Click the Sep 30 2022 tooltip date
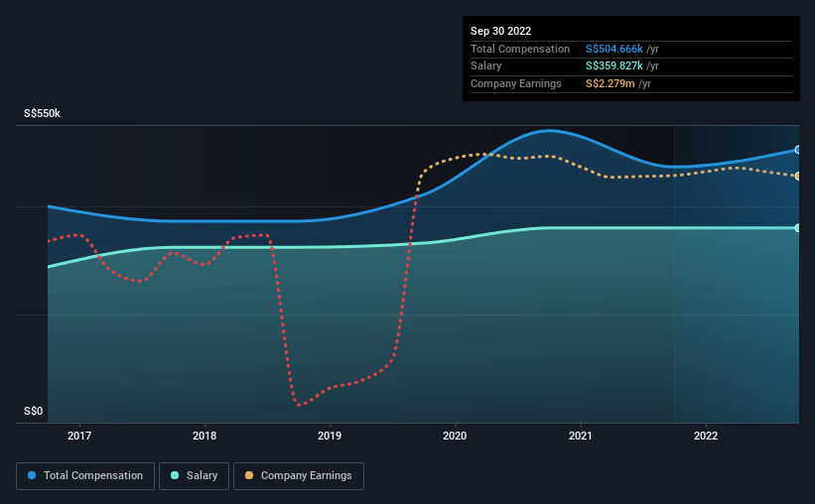 (501, 31)
